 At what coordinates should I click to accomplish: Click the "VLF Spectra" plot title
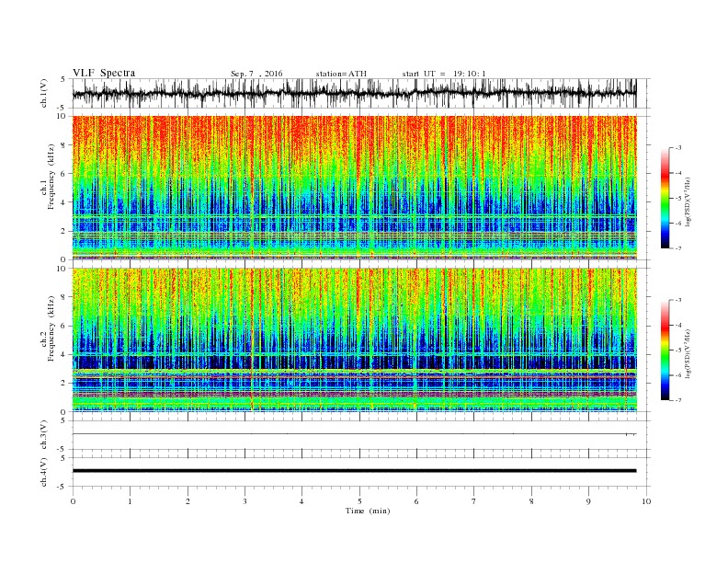click(x=104, y=73)
